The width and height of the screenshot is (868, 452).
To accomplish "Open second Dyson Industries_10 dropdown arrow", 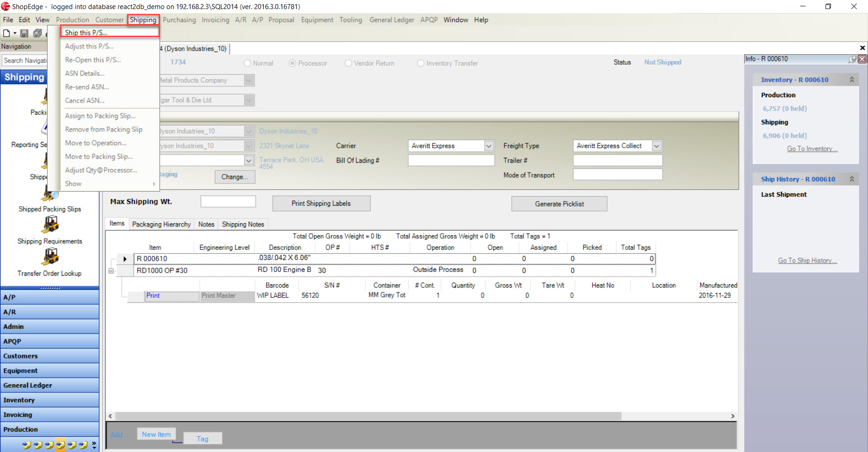I will coord(249,146).
